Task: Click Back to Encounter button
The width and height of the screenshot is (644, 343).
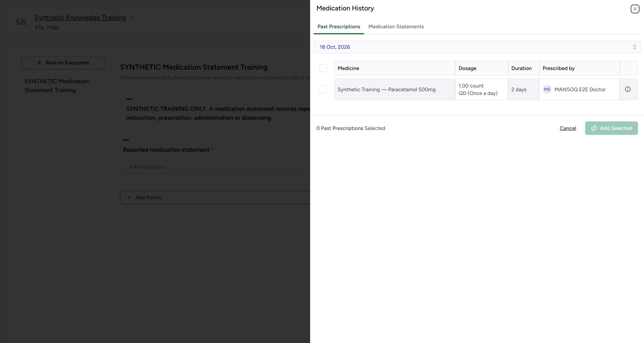Action: pyautogui.click(x=63, y=63)
